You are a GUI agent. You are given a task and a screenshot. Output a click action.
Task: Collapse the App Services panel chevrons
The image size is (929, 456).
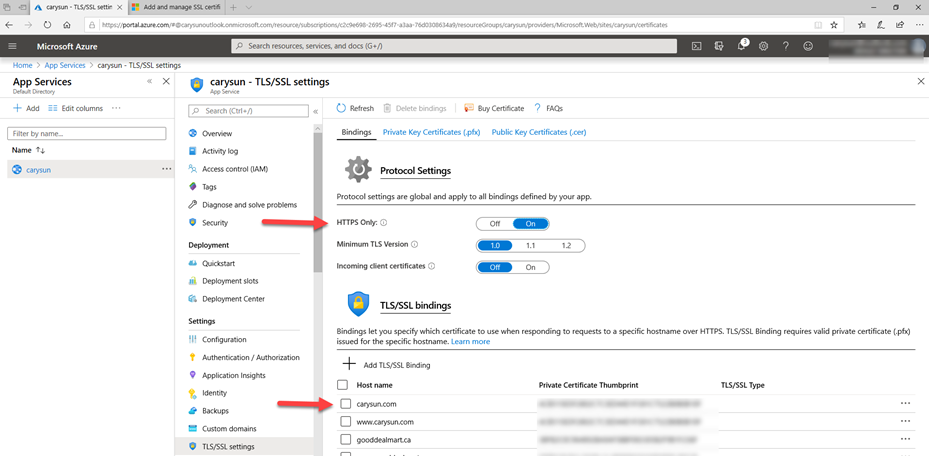click(x=150, y=81)
